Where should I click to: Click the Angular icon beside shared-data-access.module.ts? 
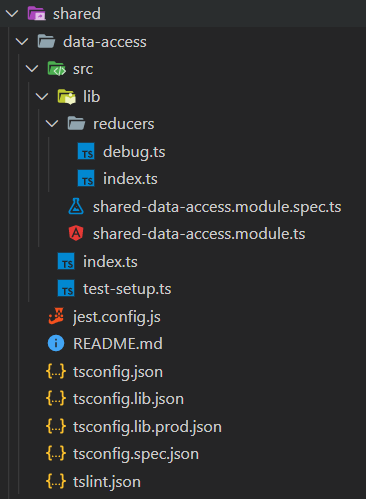76,233
